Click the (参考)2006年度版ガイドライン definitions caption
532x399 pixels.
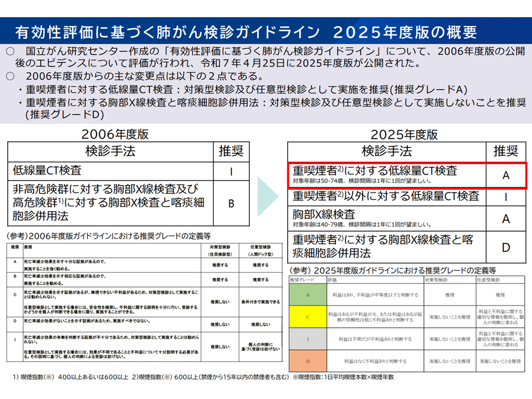pos(109,235)
